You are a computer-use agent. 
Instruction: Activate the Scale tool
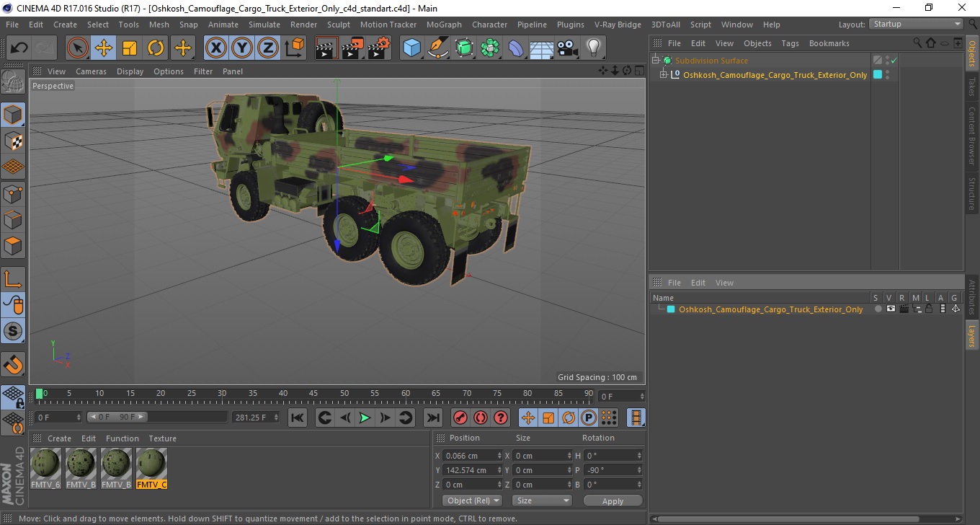(130, 48)
